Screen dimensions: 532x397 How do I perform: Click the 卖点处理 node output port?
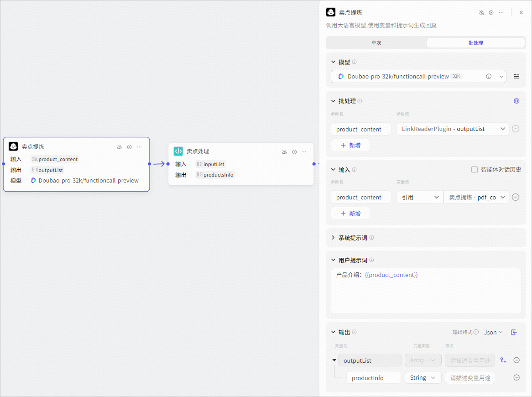pyautogui.click(x=314, y=164)
